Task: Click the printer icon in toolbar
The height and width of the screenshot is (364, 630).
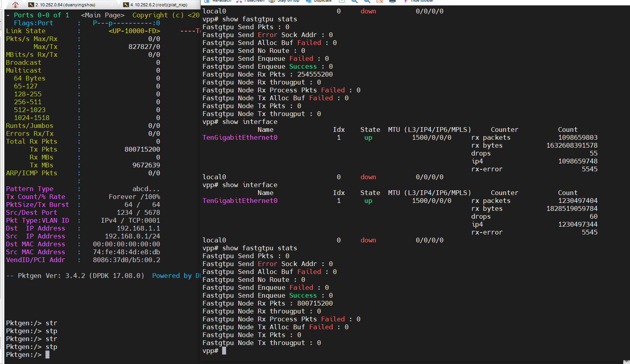Action: [392, 1]
